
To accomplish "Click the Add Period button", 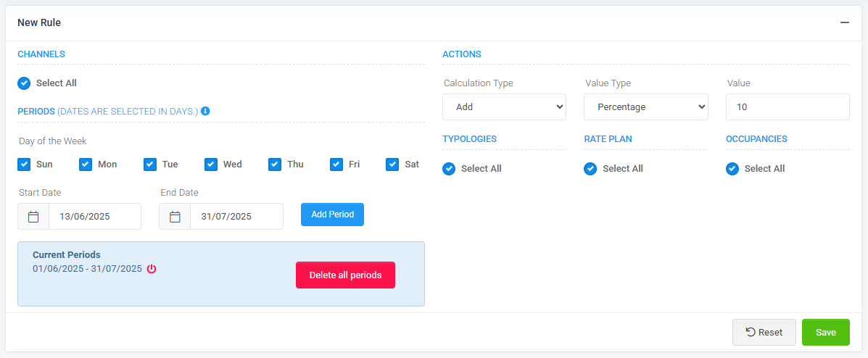I will point(332,215).
